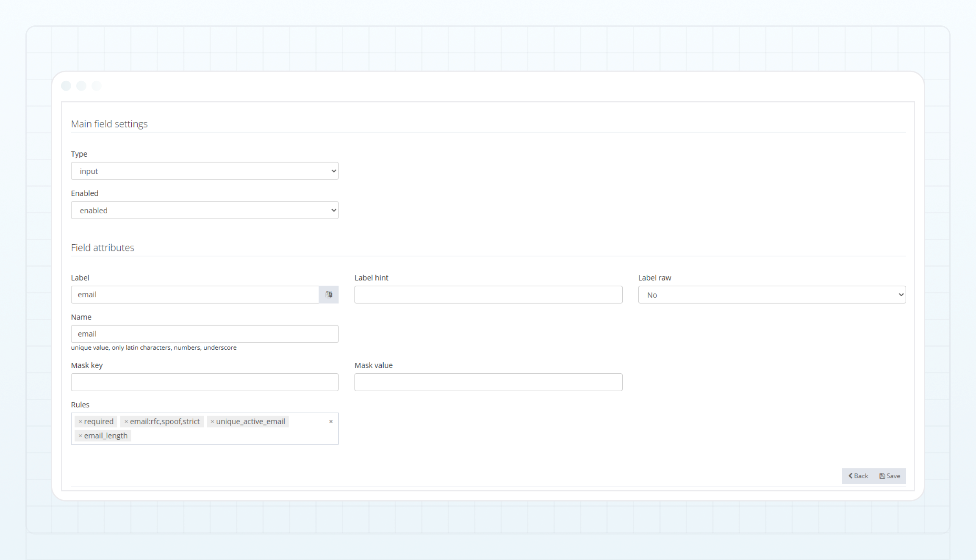Remove the "required" rule tag
The width and height of the screenshot is (976, 560).
pos(80,421)
